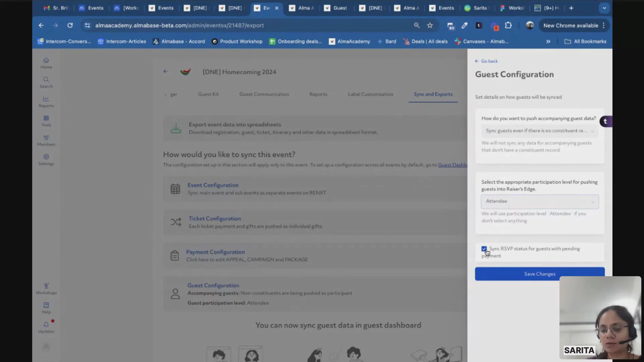Switch to the Sarita browser tab

[x=476, y=8]
